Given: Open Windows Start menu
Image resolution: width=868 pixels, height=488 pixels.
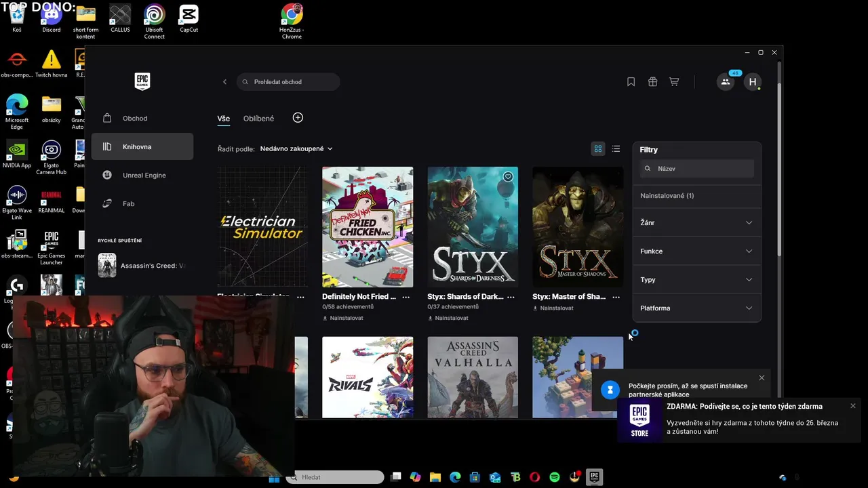Looking at the screenshot, I should tap(274, 477).
